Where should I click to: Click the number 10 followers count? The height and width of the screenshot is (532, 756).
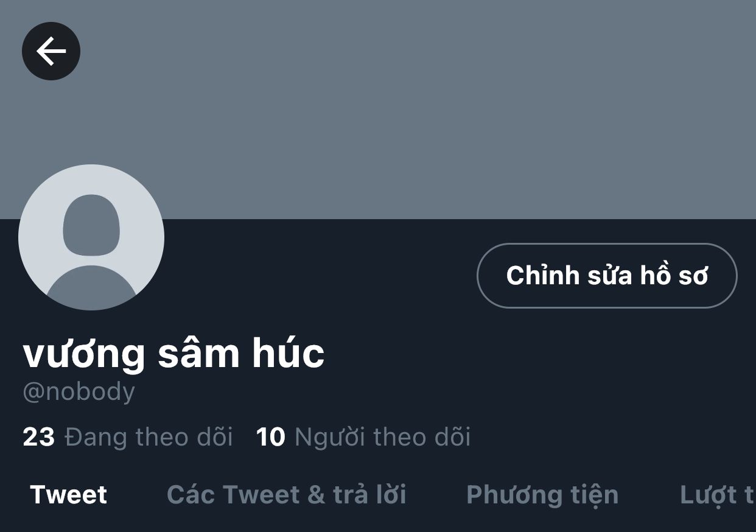click(x=271, y=437)
